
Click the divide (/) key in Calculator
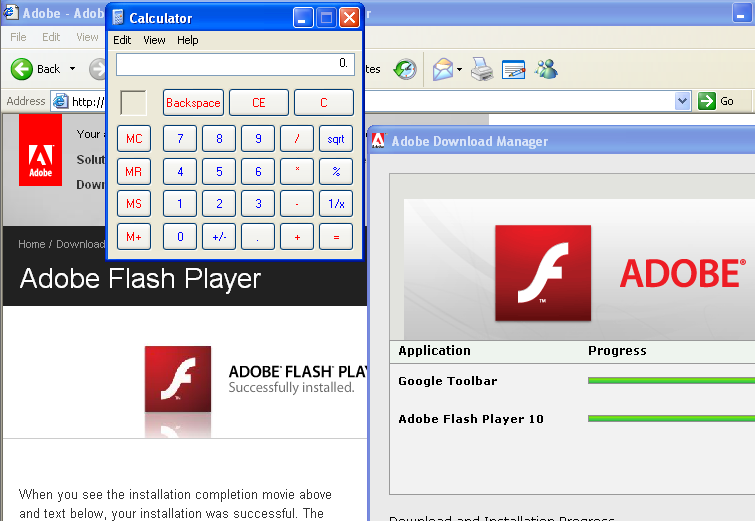click(x=297, y=139)
